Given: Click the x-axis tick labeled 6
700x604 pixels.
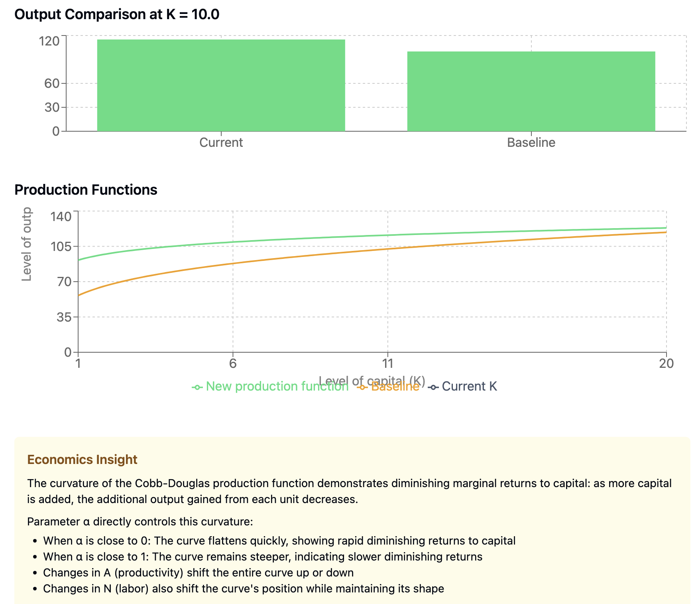Looking at the screenshot, I should [233, 363].
